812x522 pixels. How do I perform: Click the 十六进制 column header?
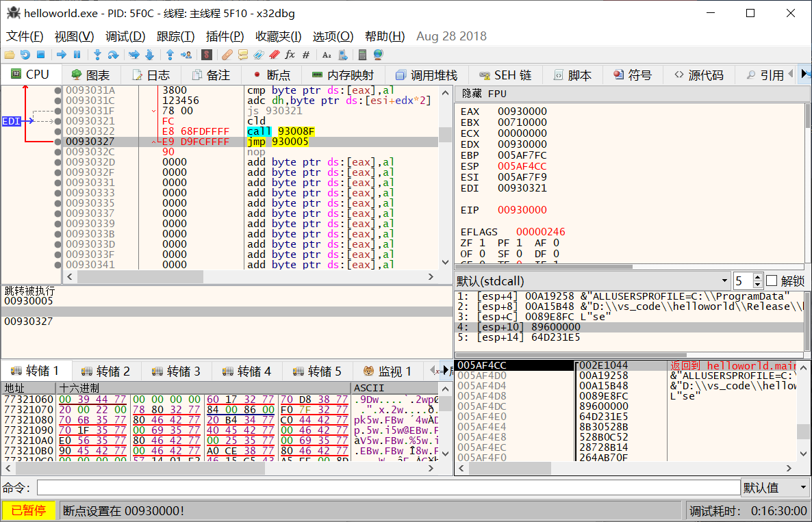pyautogui.click(x=203, y=388)
